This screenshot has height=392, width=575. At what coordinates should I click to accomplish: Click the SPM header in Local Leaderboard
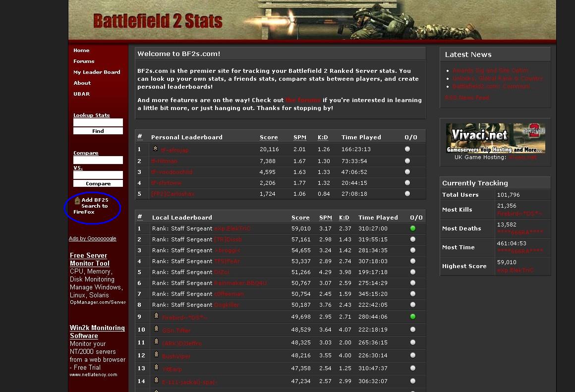coord(325,218)
